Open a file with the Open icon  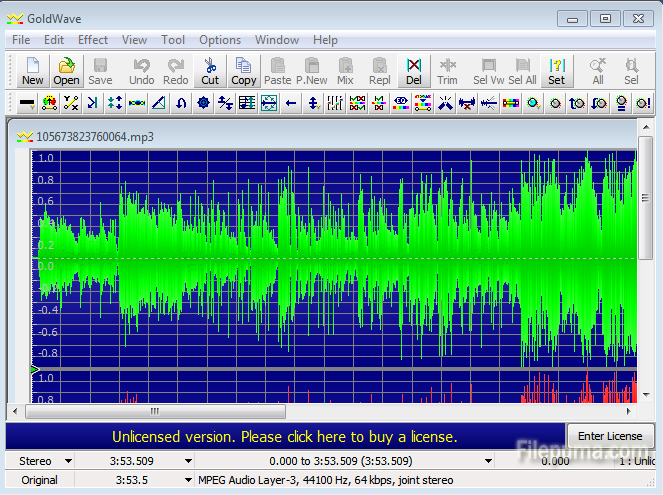[x=66, y=71]
